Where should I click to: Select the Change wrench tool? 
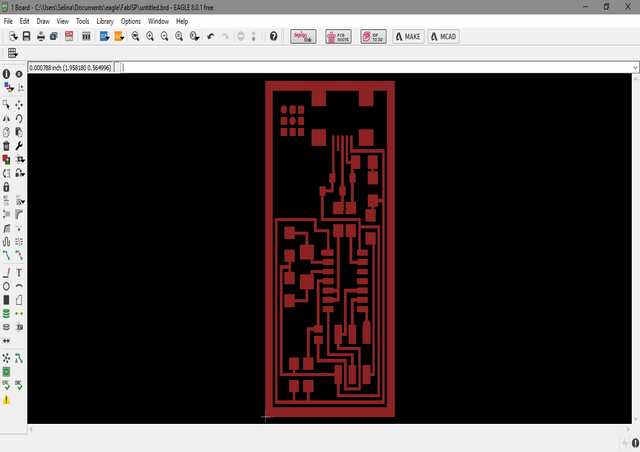pos(19,146)
